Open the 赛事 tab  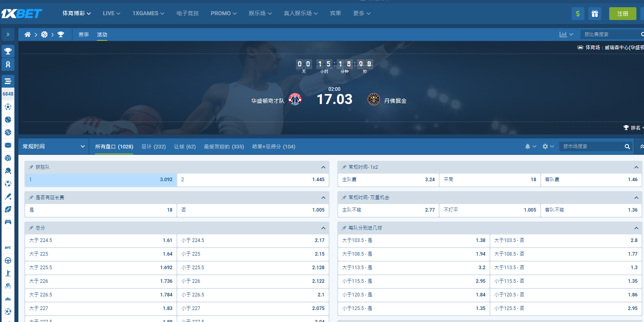click(x=84, y=35)
